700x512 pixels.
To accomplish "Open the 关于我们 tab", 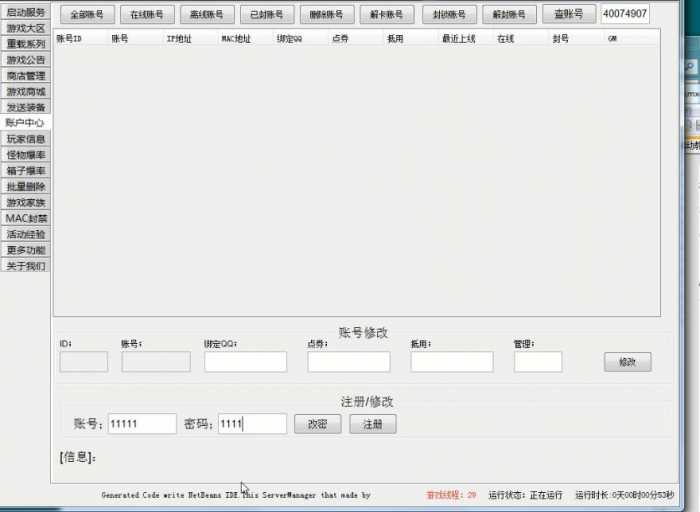I will [26, 266].
